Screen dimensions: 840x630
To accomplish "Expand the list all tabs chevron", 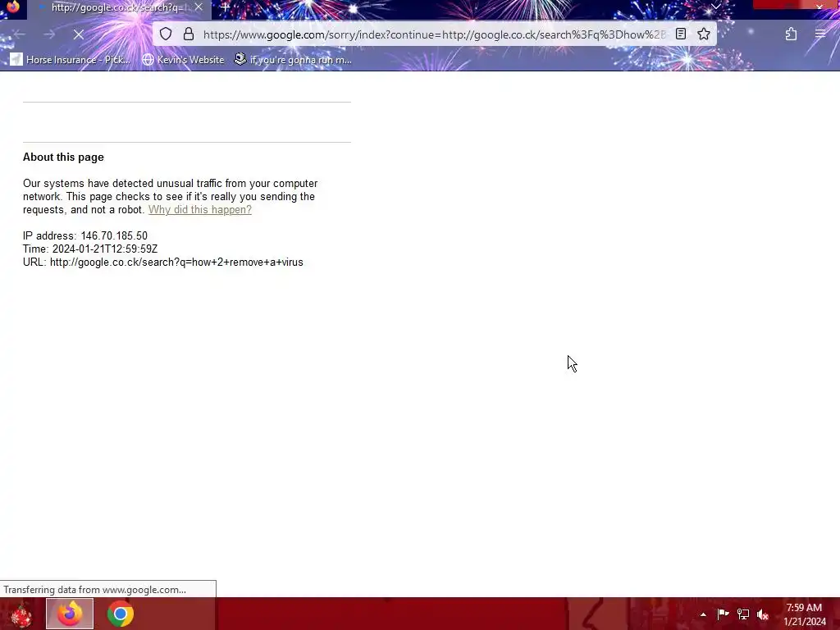I will tap(715, 7).
